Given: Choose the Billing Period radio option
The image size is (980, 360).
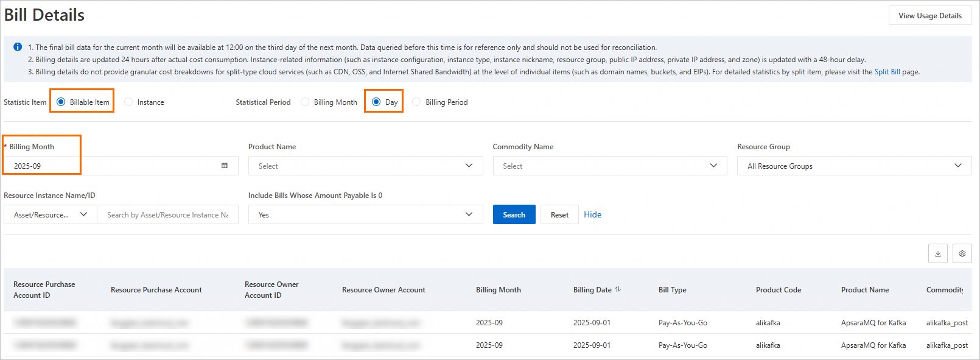Looking at the screenshot, I should (416, 102).
